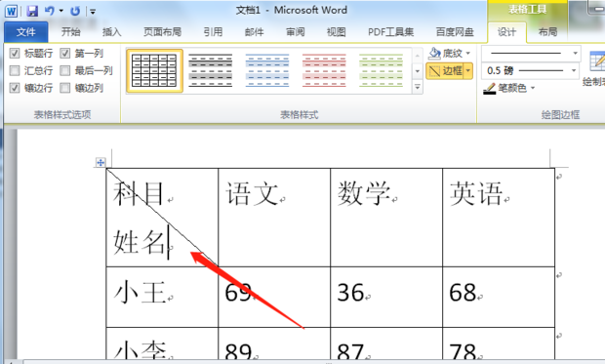Screen dimensions: 605x364
Task: Switch to the PDF工具集 tab
Action: tap(390, 31)
